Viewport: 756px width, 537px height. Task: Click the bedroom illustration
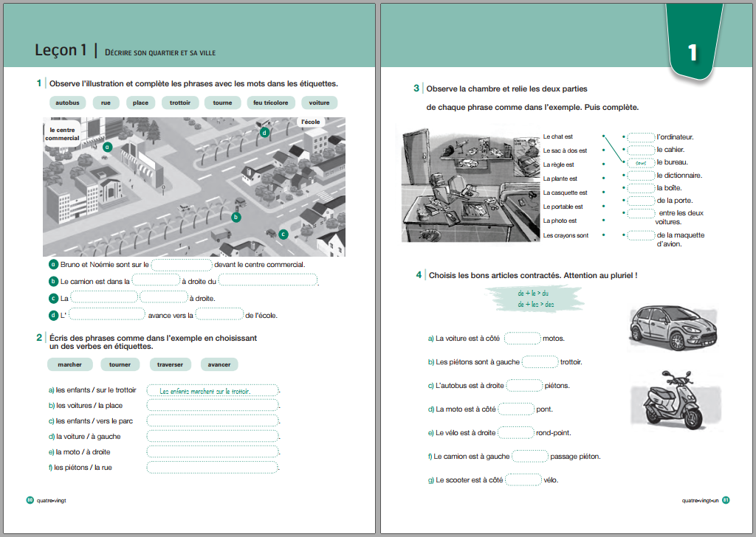click(x=470, y=184)
